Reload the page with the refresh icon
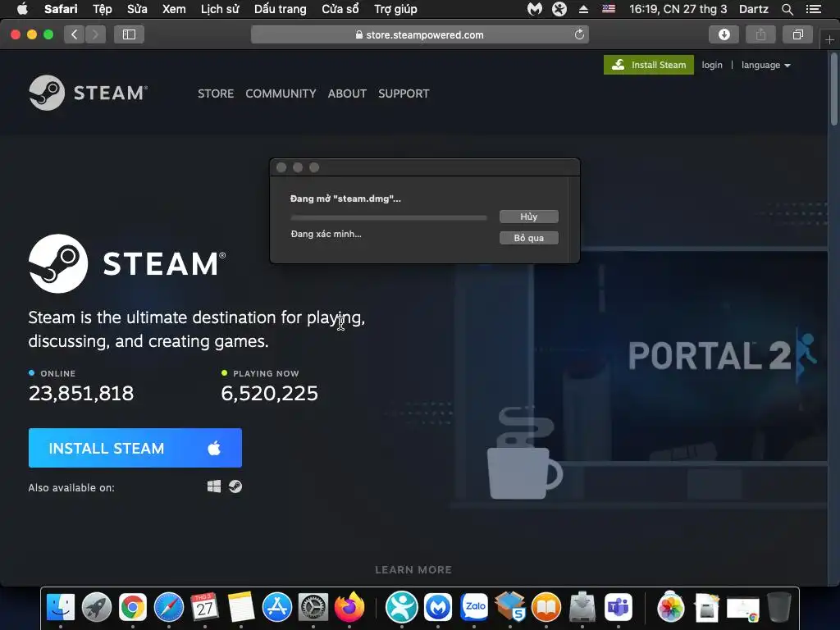The image size is (840, 630). [579, 34]
